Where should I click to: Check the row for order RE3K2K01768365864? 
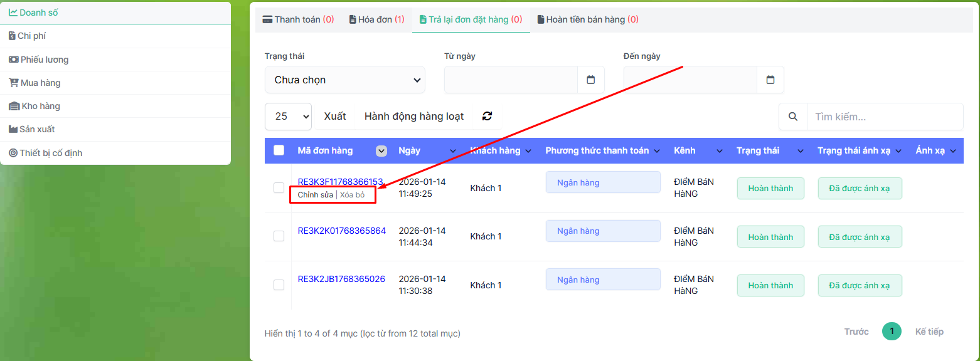pos(279,236)
